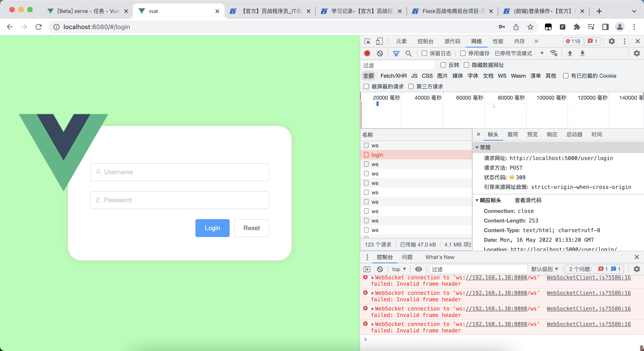
Task: Click the 20000 ms timeline marker
Action: coord(386,98)
